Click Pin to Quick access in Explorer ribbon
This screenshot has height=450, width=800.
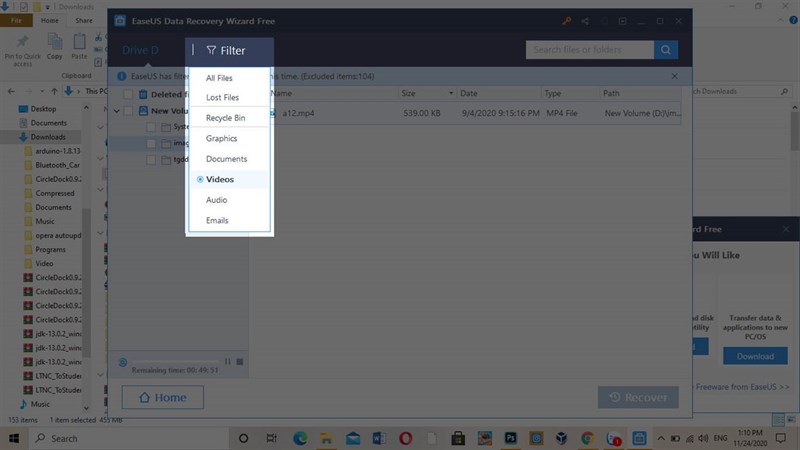tap(22, 50)
